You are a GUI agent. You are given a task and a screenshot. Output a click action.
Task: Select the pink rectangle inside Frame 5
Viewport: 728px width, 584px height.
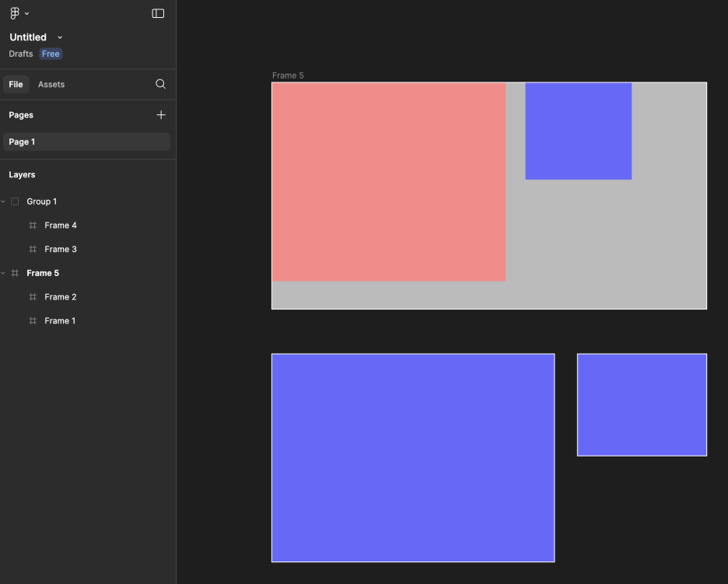click(389, 182)
